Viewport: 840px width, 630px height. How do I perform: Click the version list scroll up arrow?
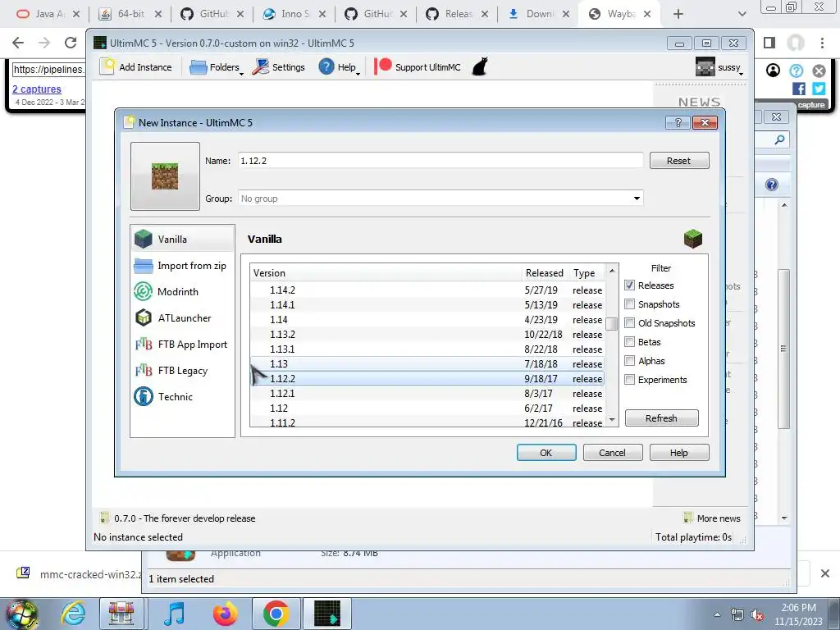point(612,271)
